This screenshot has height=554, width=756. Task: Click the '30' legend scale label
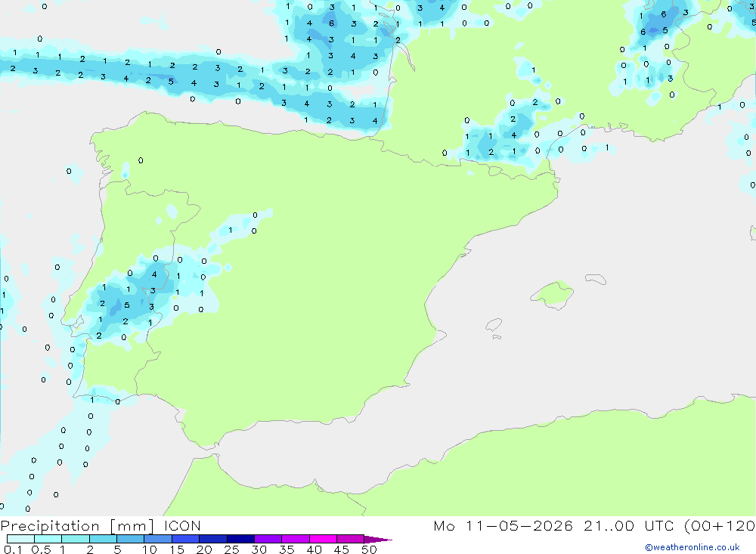[259, 549]
